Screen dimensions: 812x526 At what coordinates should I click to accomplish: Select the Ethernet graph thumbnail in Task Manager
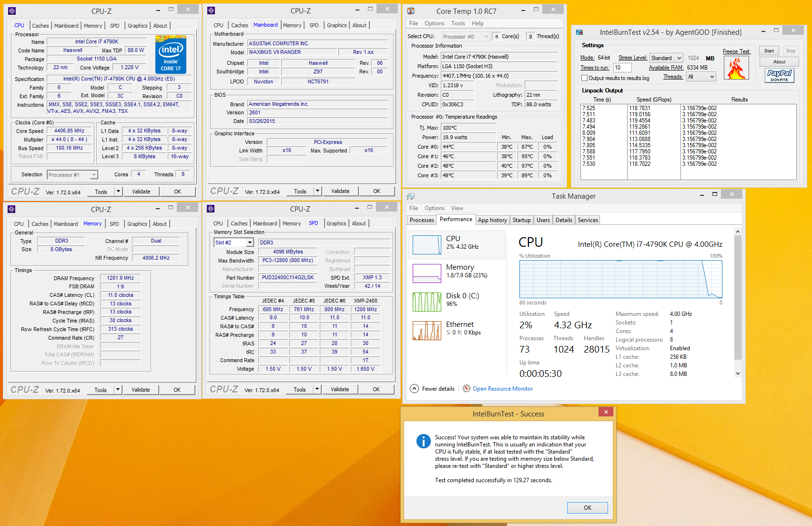tap(426, 331)
